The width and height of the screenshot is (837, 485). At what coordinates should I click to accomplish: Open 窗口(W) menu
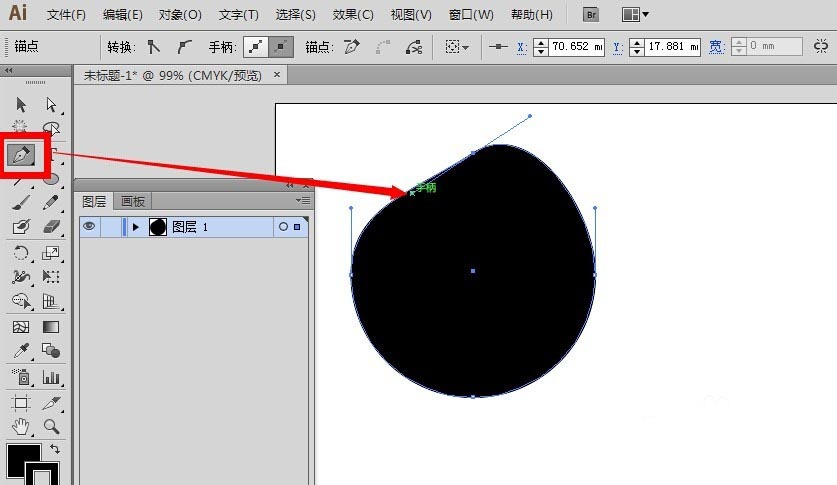pyautogui.click(x=471, y=14)
